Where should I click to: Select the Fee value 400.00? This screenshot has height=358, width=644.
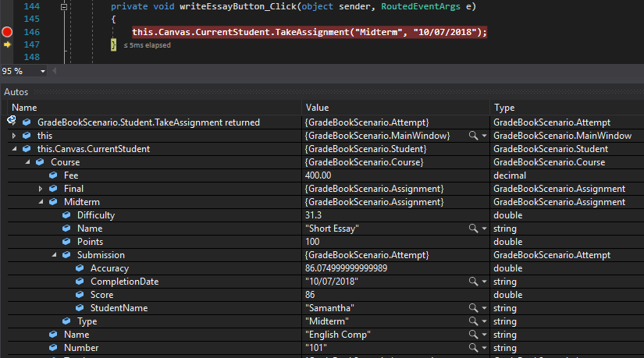(318, 175)
